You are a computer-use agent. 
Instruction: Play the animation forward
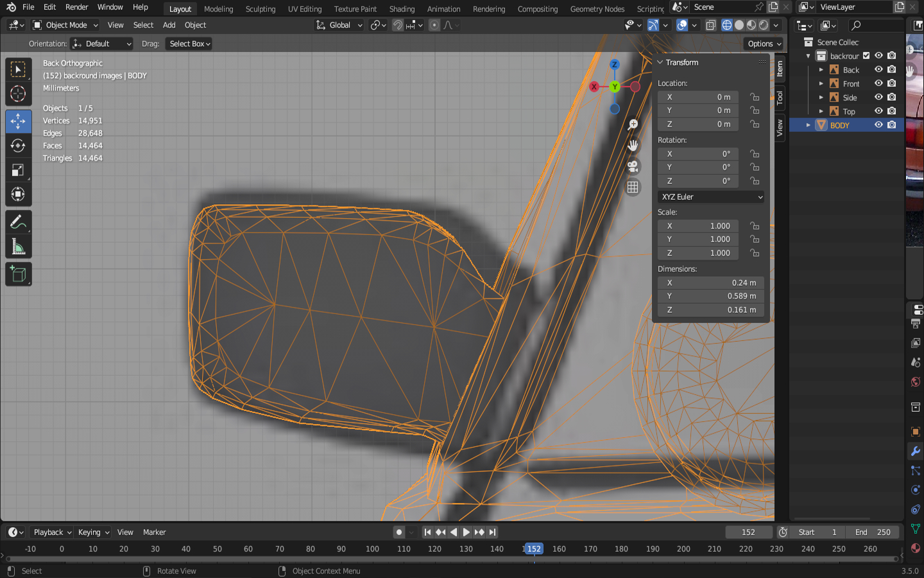[x=466, y=532]
